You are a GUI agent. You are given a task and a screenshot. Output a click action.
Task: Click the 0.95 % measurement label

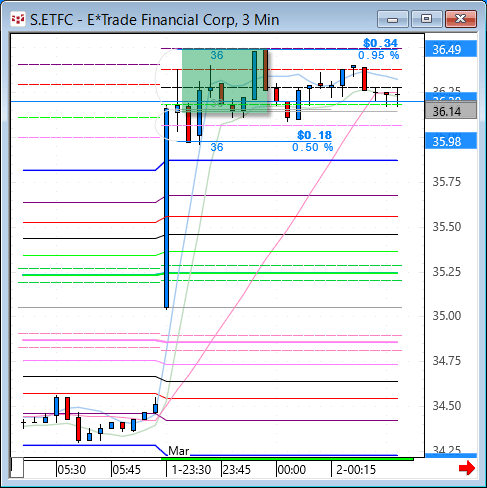tap(379, 55)
